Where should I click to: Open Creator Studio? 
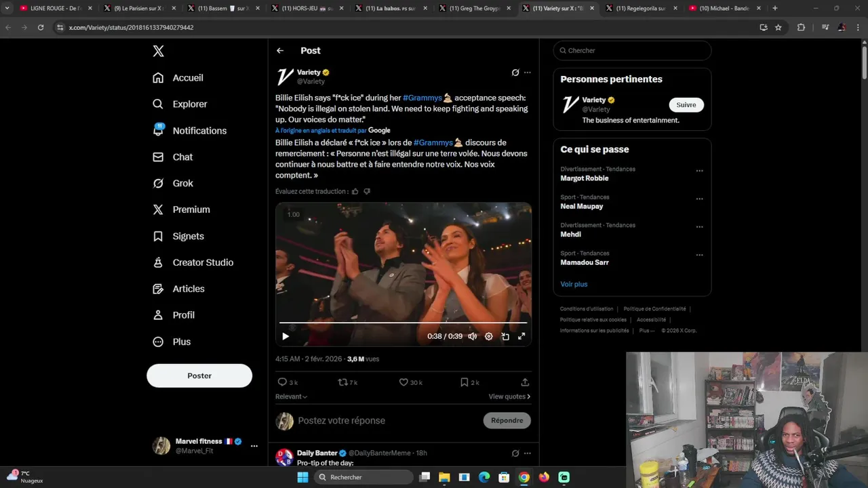193,263
